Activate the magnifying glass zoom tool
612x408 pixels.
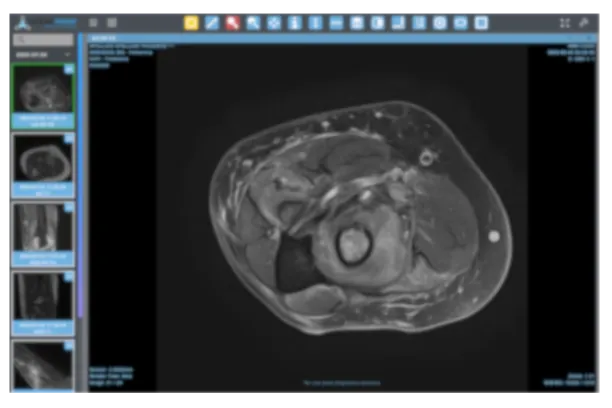point(253,23)
